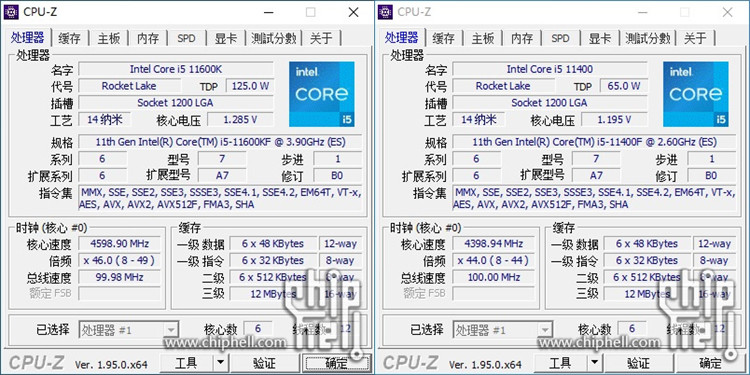Screen dimensions: 750x375
Task: Click core speed 4598.90 MHz
Action: tap(120, 244)
